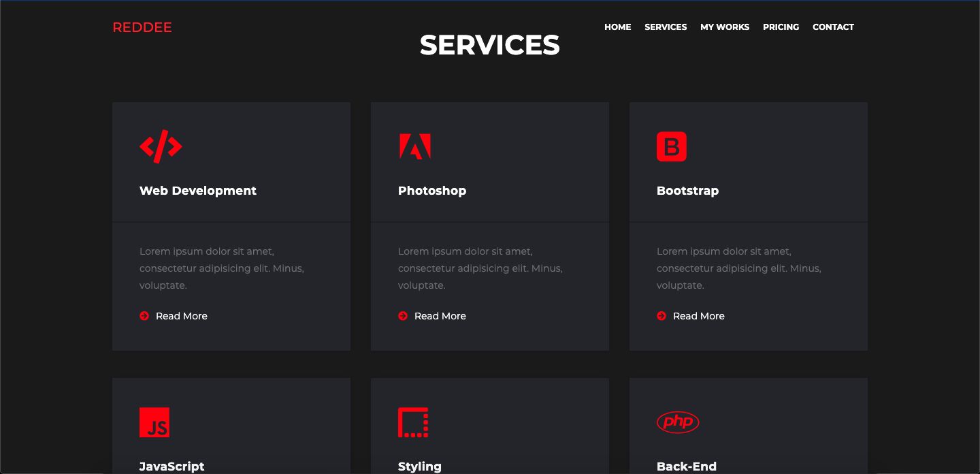Click the Bootstrap lorem ipsum description
This screenshot has height=474, width=980.
point(739,268)
